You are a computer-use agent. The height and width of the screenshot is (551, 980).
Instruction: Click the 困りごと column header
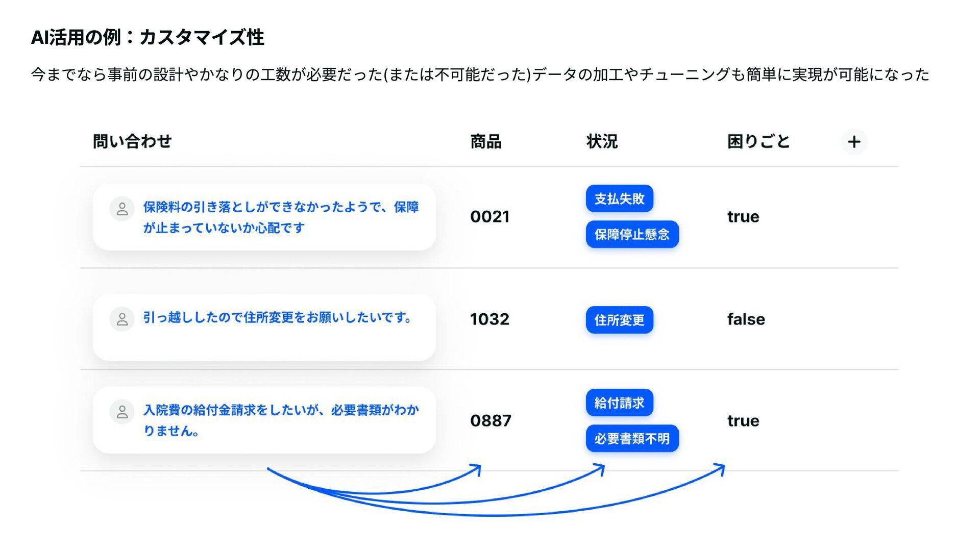pyautogui.click(x=758, y=141)
